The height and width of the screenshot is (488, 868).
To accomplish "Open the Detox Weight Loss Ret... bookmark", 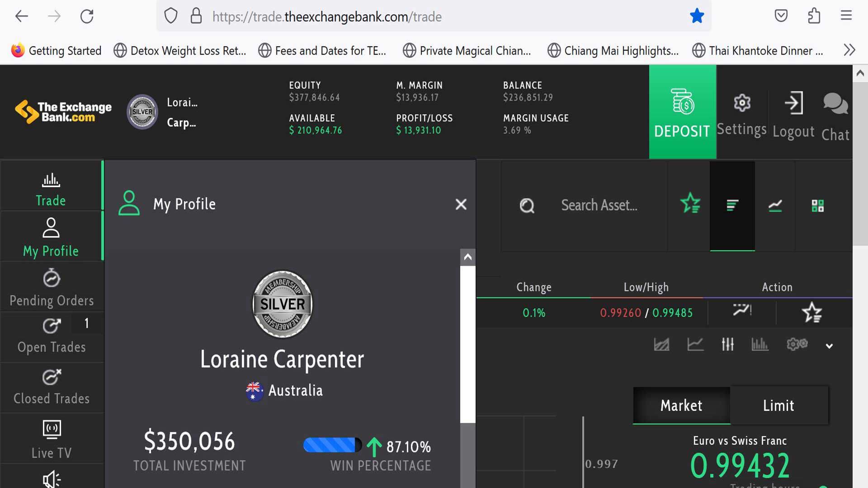I will click(179, 50).
